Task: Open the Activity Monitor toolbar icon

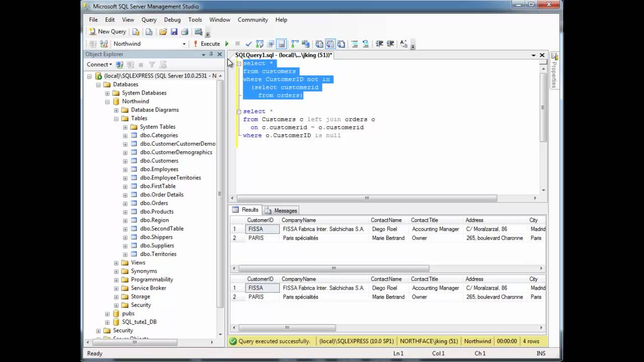Action: tap(199, 32)
